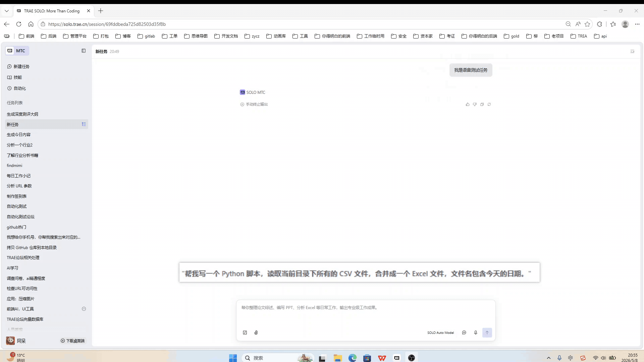This screenshot has width=644, height=362.
Task: Add this page to favorites star
Action: 587,24
